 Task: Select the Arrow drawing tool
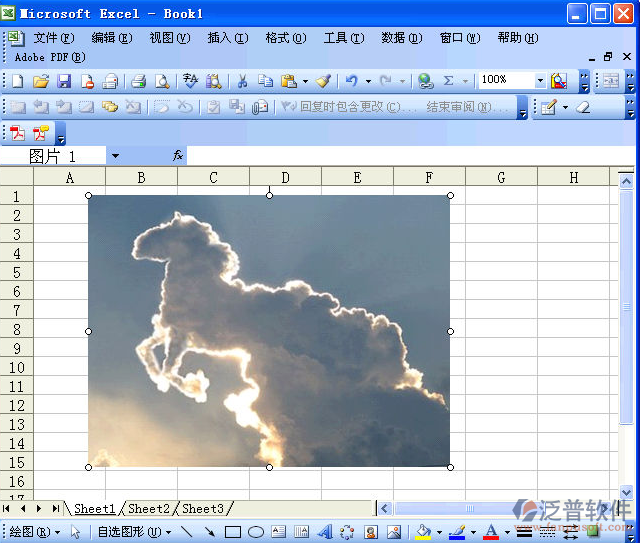209,532
